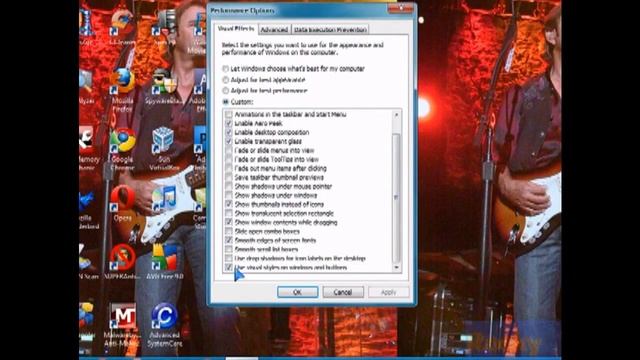Check Use drop shadows for icon labels

(x=229, y=258)
